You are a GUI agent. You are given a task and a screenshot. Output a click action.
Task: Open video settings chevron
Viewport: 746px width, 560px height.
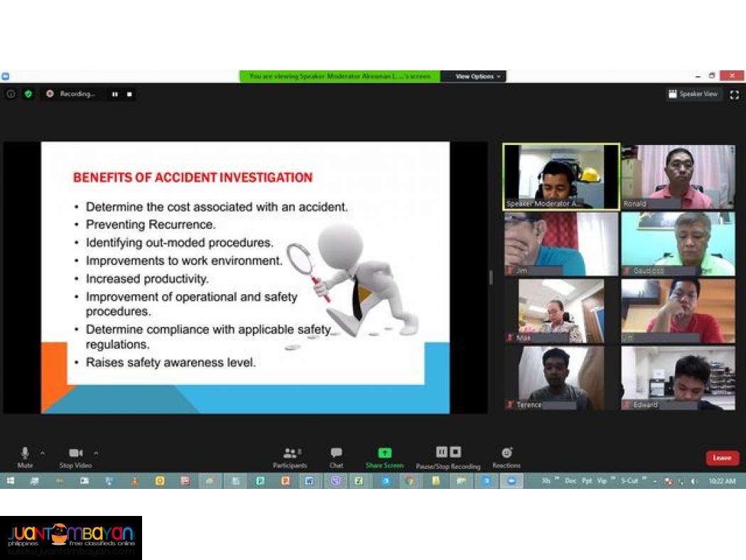pos(96,453)
